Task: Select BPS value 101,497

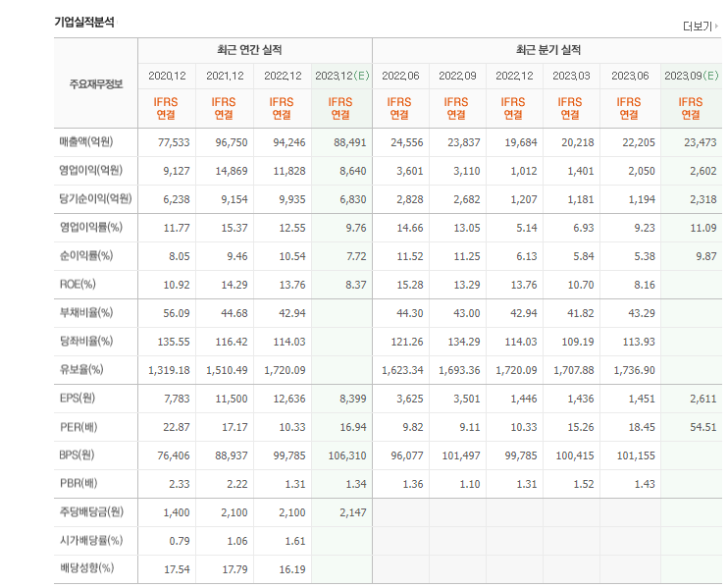Action: (461, 455)
